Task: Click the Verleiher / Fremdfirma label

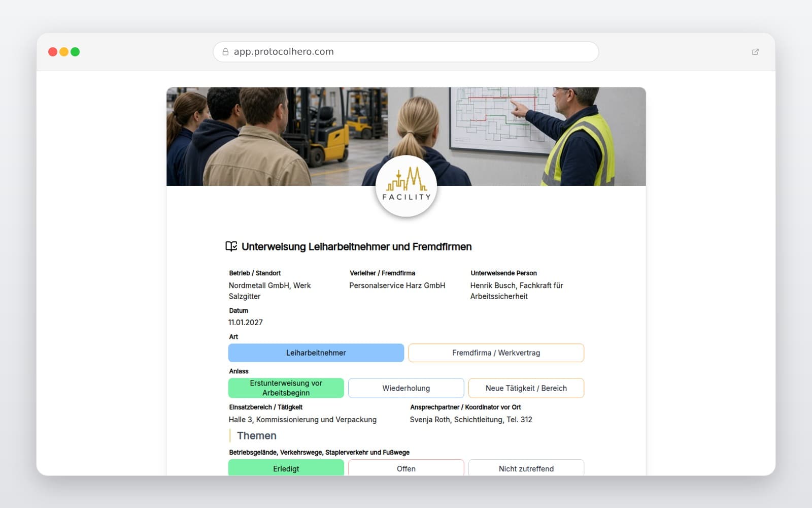Action: [x=382, y=273]
